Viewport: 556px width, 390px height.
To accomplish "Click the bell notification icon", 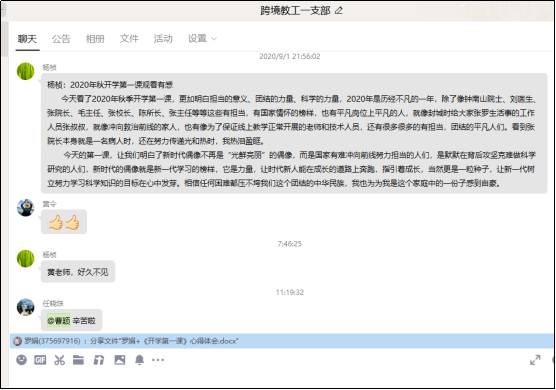I will pyautogui.click(x=140, y=360).
